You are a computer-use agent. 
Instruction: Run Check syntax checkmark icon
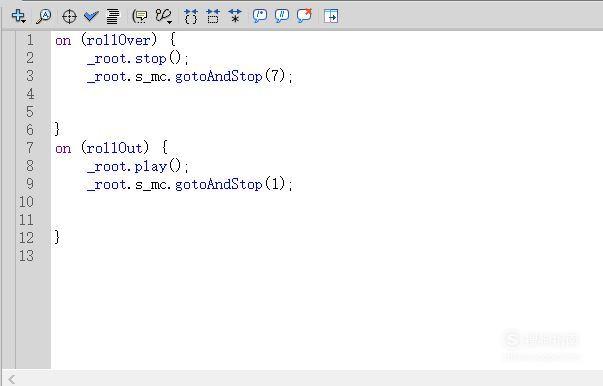pyautogui.click(x=91, y=17)
